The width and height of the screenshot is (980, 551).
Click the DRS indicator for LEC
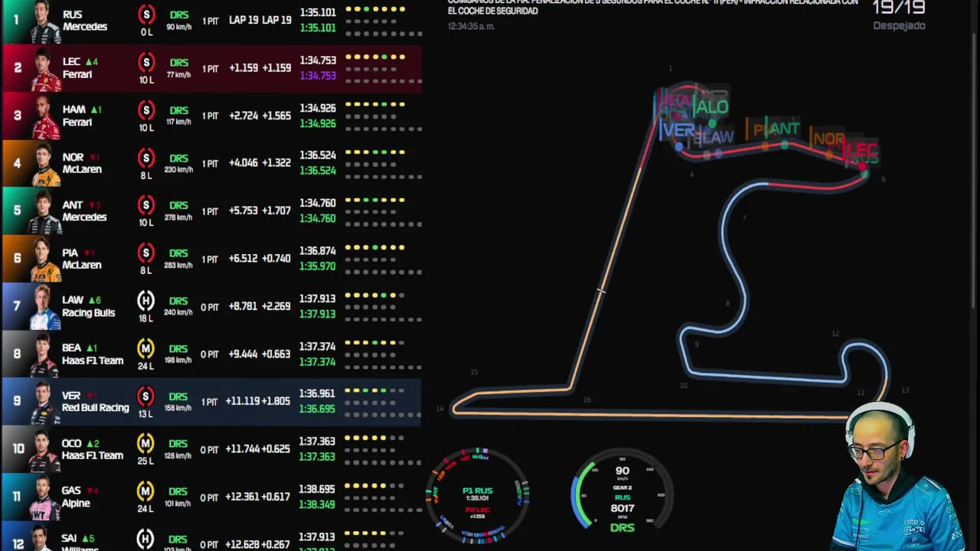point(178,63)
